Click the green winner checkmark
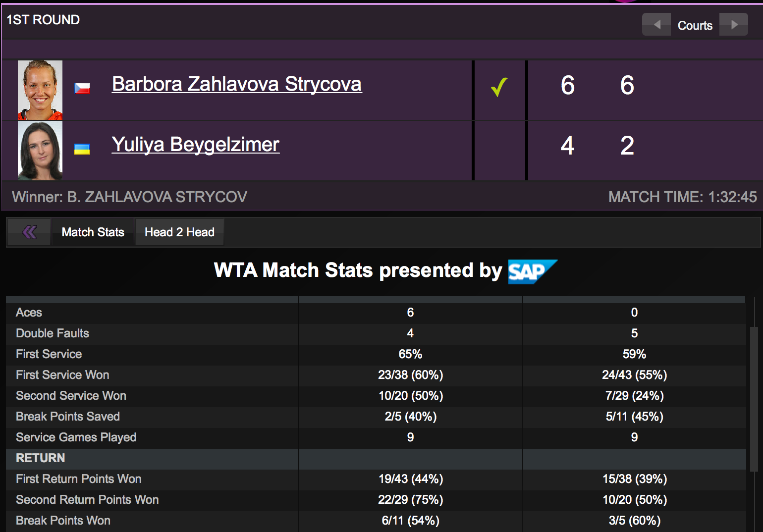Screen dimensions: 763x532 (x=499, y=88)
